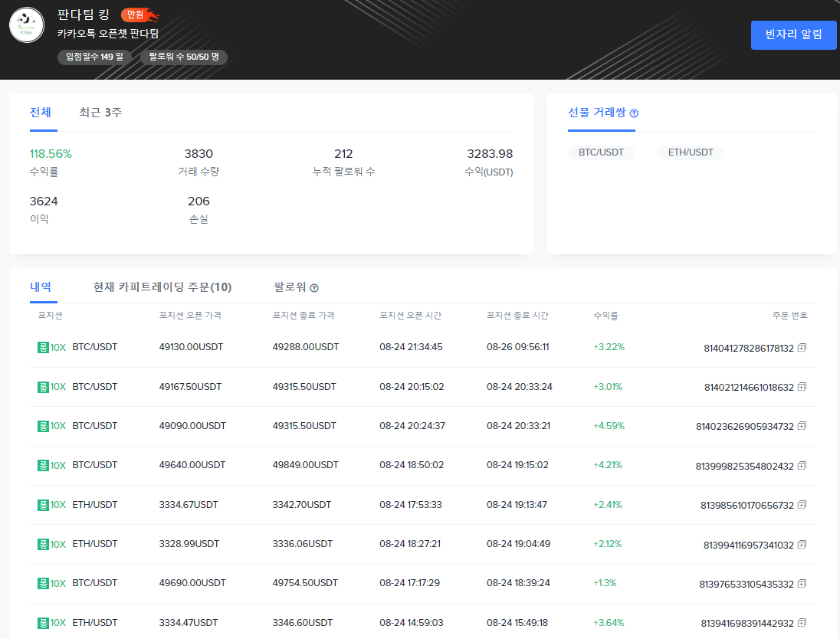Switch to 현재 카피트레이딩 주문(10) tab
Image resolution: width=840 pixels, height=639 pixels.
(162, 287)
